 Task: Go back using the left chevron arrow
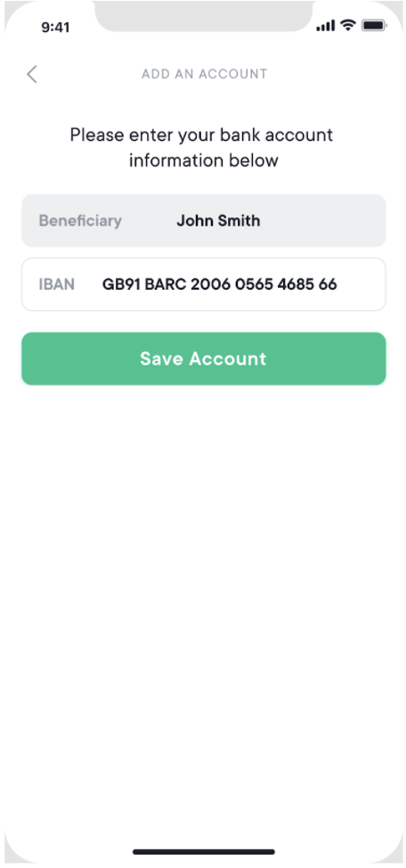tap(32, 74)
